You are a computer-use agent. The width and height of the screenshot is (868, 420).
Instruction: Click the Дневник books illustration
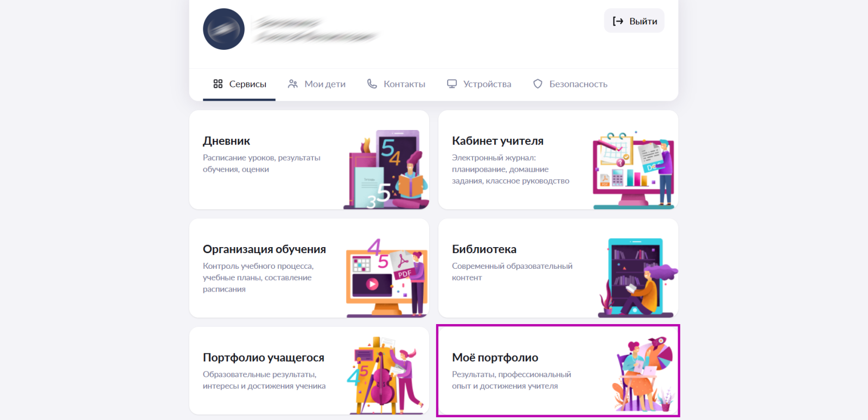[x=386, y=169]
